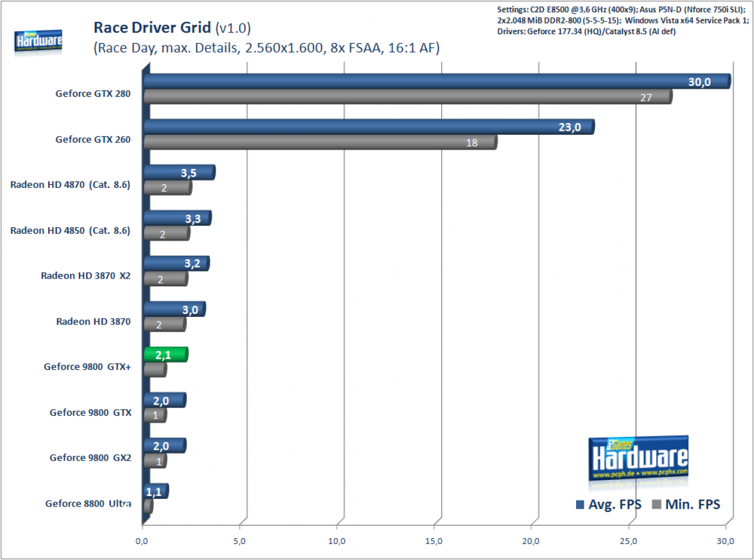Click the gray minimum bar for Radeon HD 4870
Image resolution: width=754 pixels, height=560 pixels.
pyautogui.click(x=168, y=188)
